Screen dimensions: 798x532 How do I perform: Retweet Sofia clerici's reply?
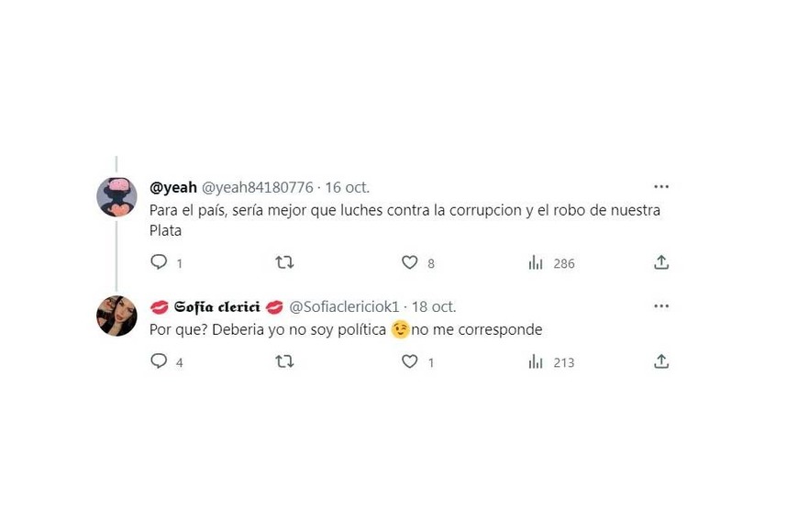click(284, 361)
